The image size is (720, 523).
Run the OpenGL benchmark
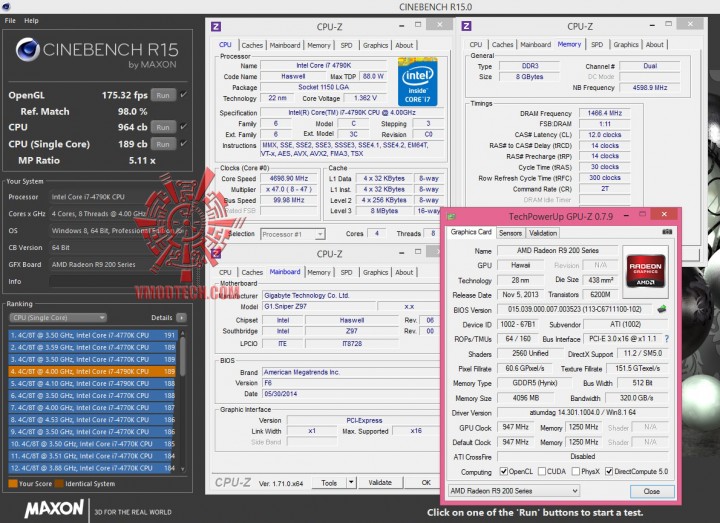(163, 95)
